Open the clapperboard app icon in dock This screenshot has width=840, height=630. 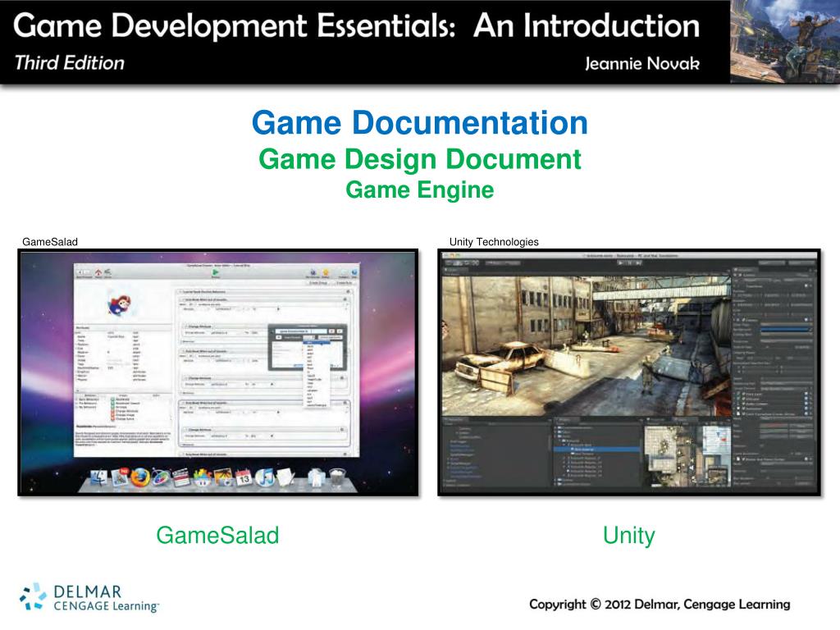[x=181, y=477]
